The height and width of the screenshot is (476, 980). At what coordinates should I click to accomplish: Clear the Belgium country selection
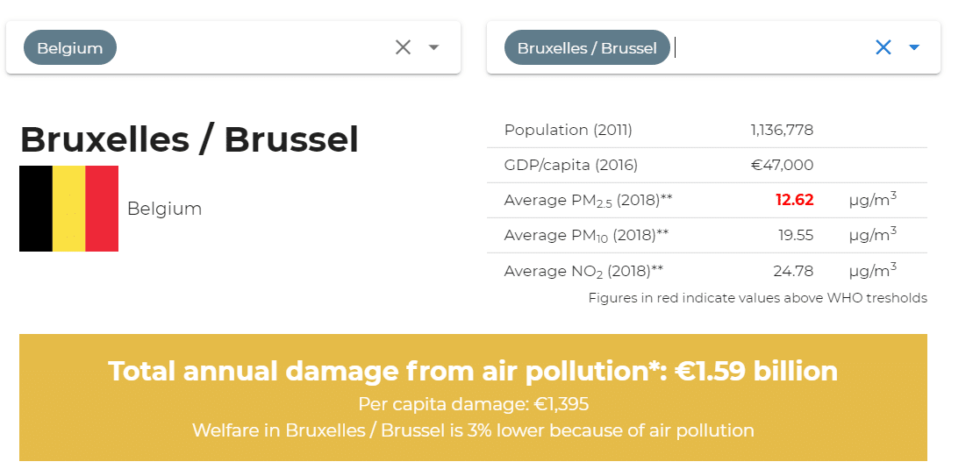click(x=403, y=47)
